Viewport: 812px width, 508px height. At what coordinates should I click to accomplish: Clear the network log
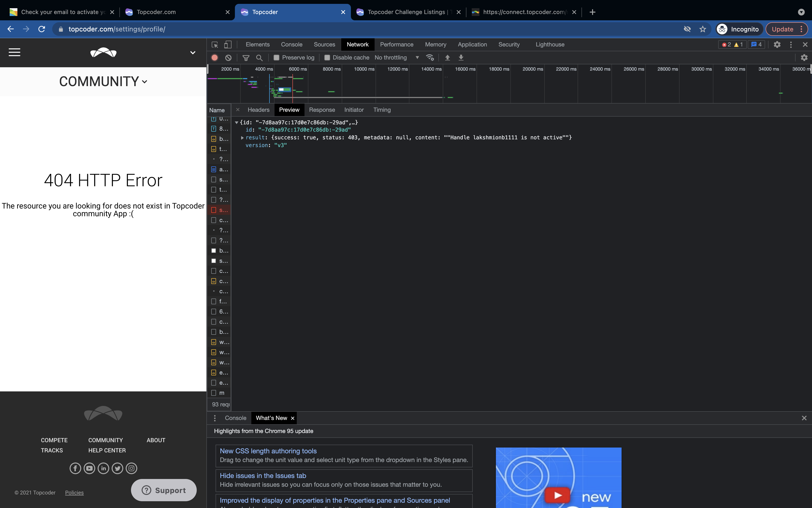228,58
